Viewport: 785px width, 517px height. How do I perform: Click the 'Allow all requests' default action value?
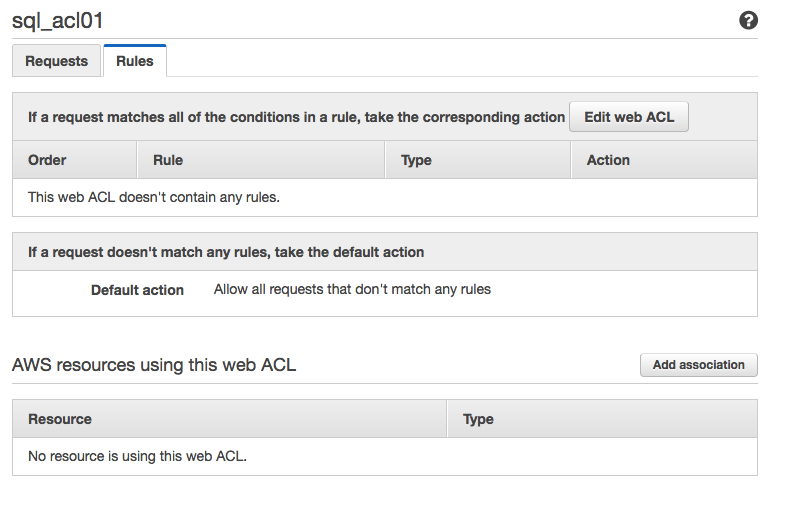coord(352,290)
